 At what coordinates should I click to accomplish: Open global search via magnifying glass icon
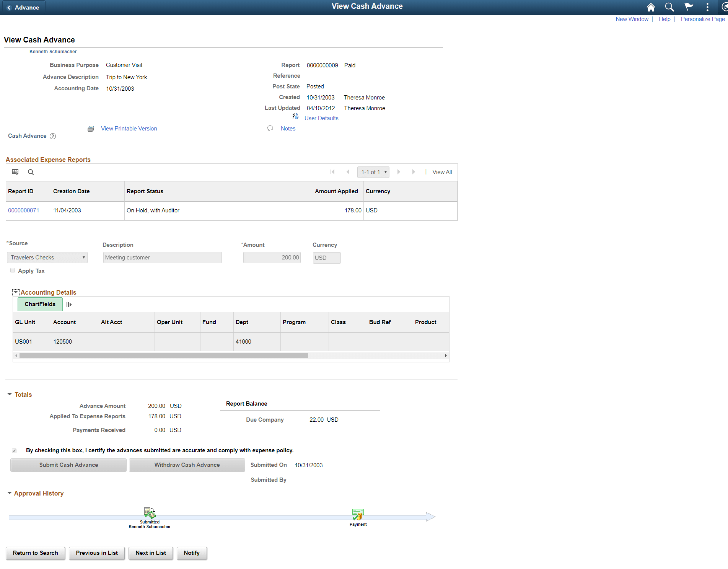click(x=669, y=7)
